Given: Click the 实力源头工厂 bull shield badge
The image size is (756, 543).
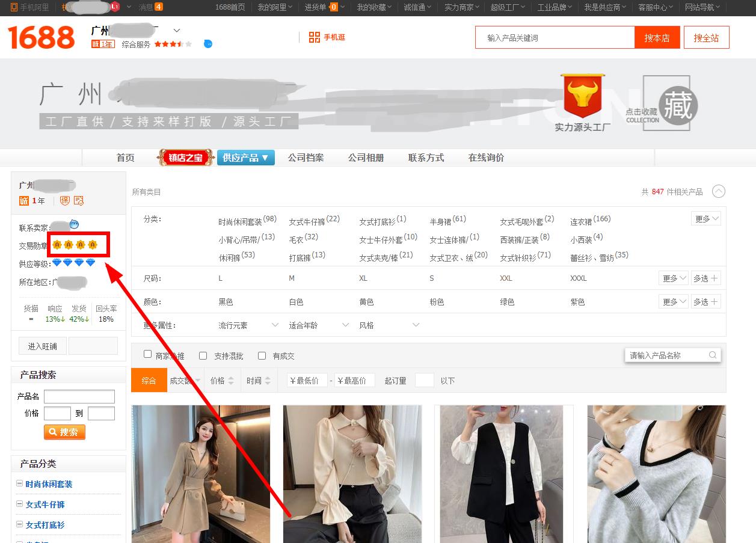Looking at the screenshot, I should pos(582,96).
